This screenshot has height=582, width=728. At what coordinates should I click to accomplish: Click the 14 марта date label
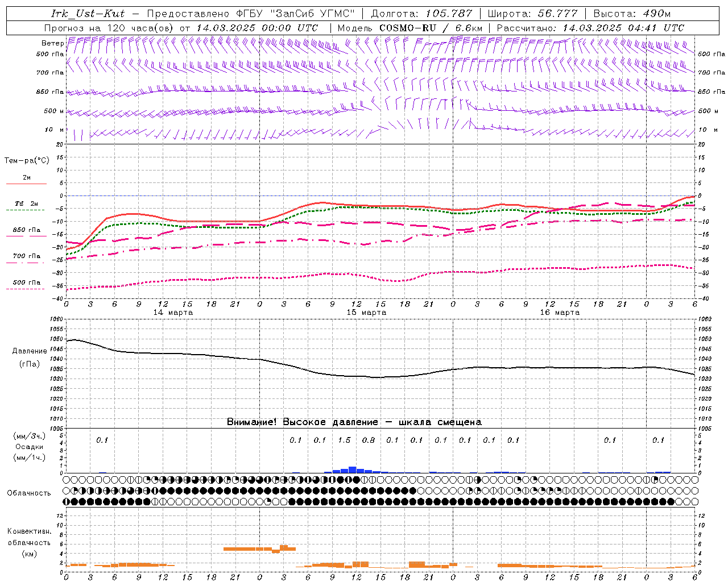pos(173,313)
